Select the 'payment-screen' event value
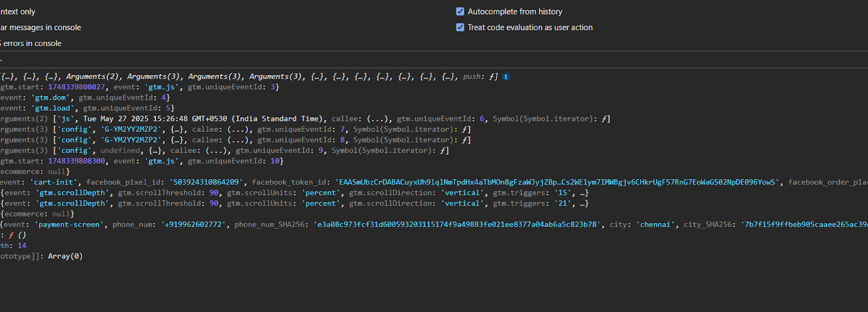 pos(69,225)
